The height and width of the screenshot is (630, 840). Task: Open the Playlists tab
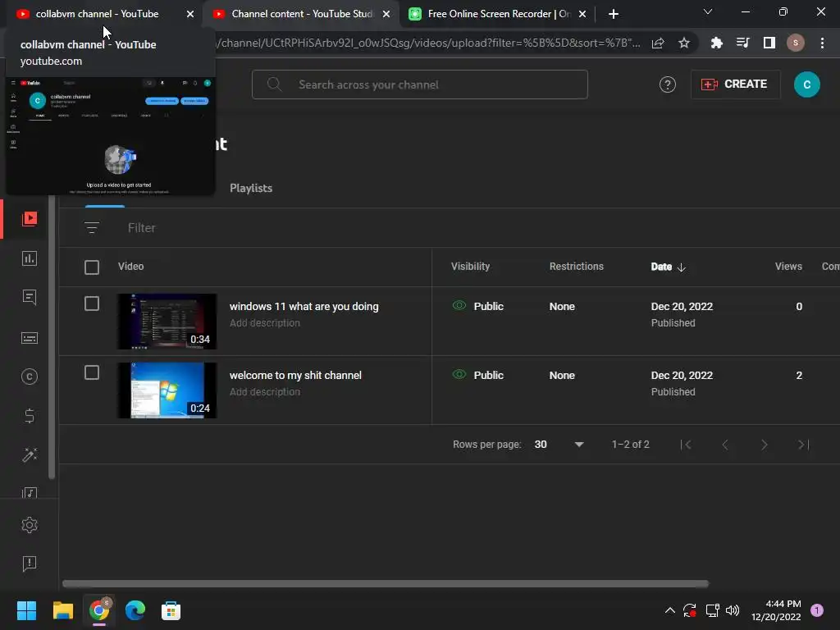[251, 188]
